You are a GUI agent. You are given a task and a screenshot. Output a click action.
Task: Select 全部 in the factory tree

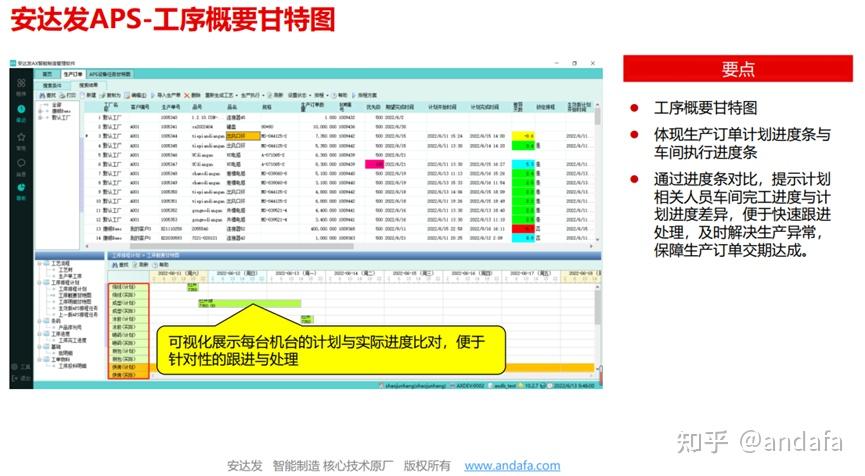tap(57, 104)
